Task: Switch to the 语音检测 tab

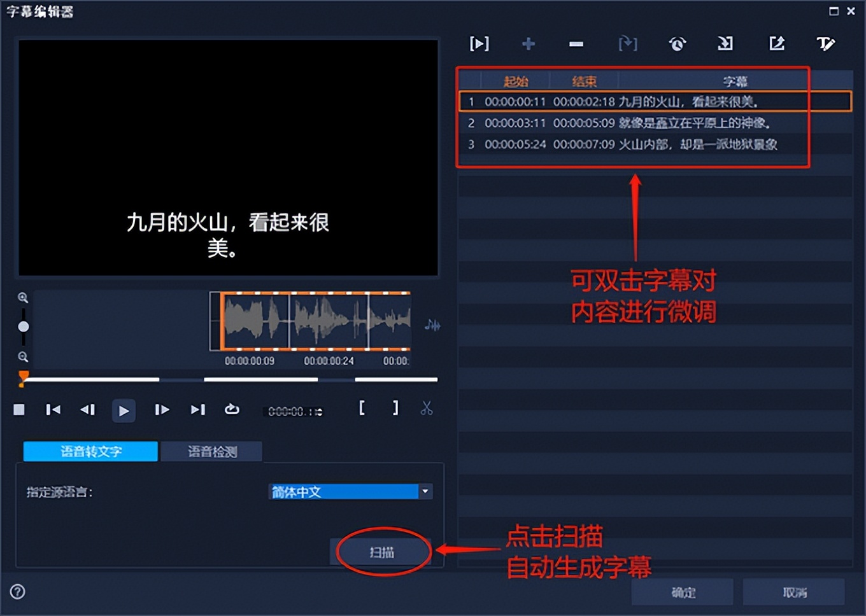Action: [x=211, y=451]
